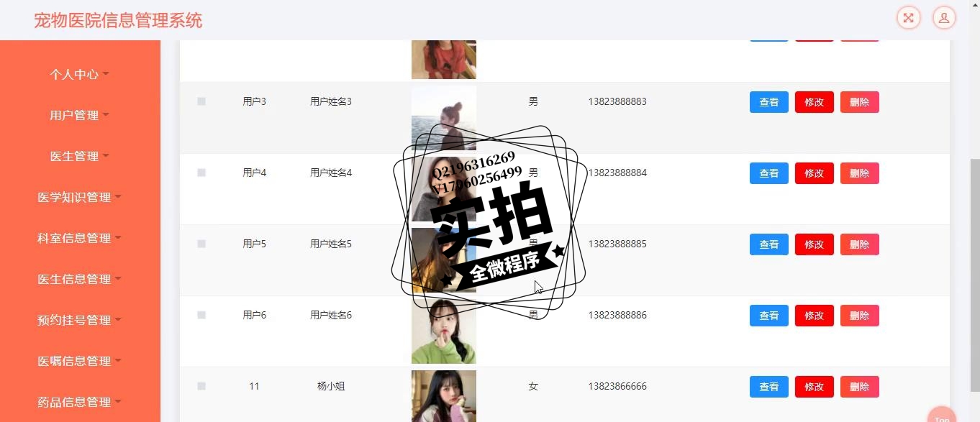Open the 预约挂号管理 menu item
980x422 pixels.
click(x=80, y=320)
